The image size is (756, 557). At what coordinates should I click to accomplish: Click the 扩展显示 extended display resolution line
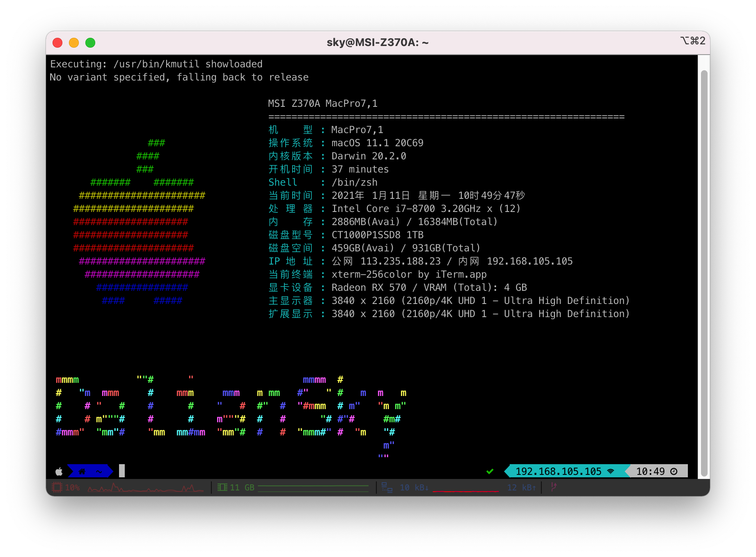(x=449, y=314)
